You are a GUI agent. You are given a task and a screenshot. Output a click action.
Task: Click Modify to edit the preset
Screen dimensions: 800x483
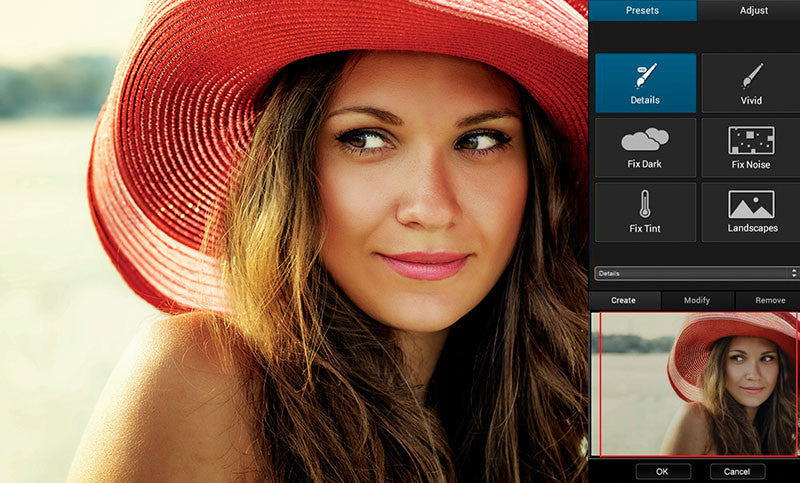coord(697,300)
